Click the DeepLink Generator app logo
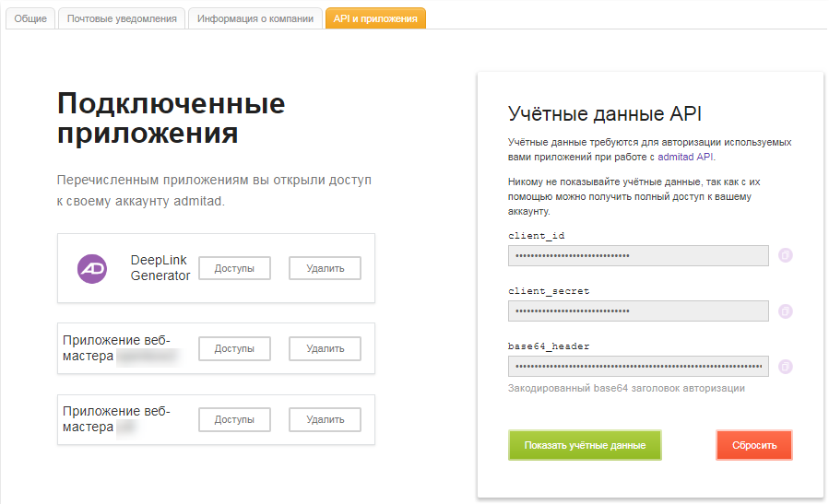The image size is (829, 504). coord(92,268)
